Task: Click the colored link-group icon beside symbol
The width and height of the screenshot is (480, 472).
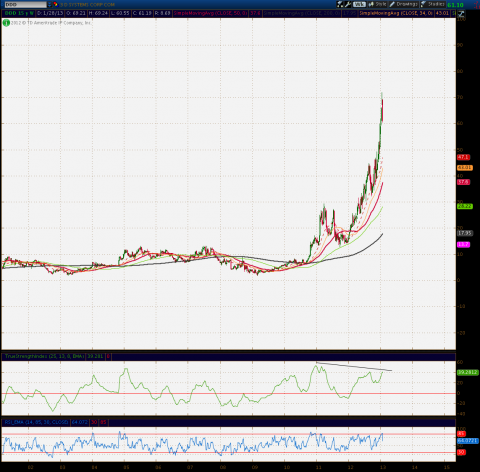Action: [56, 5]
